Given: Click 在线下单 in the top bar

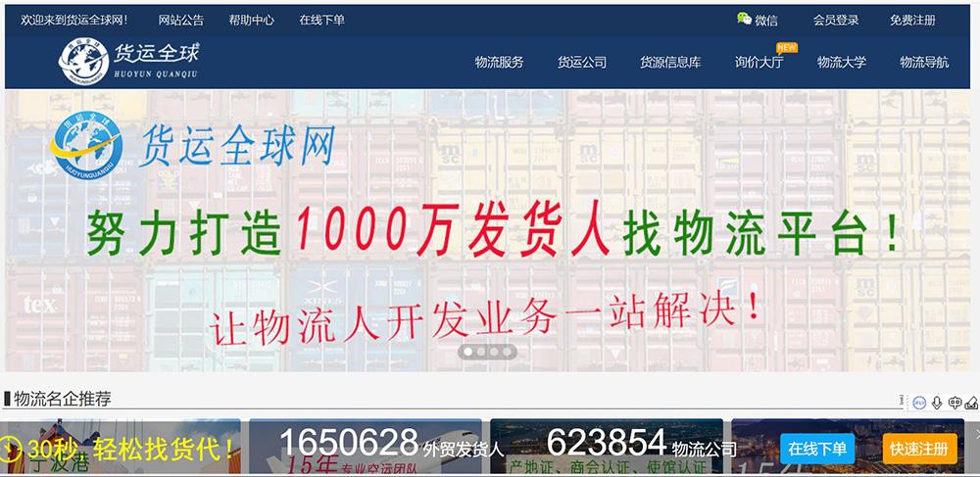Looking at the screenshot, I should pos(321,20).
